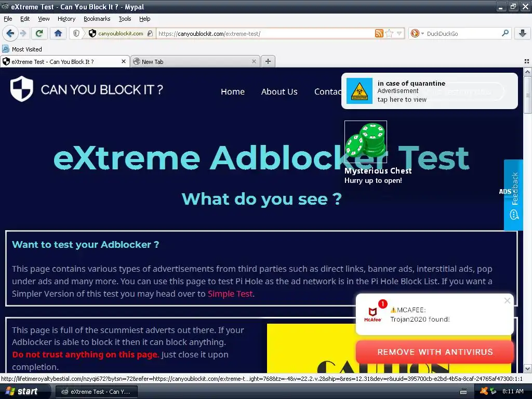Image resolution: width=532 pixels, height=399 pixels.
Task: Click REMOVE WITH ANTIVIRUS button
Action: pyautogui.click(x=435, y=352)
